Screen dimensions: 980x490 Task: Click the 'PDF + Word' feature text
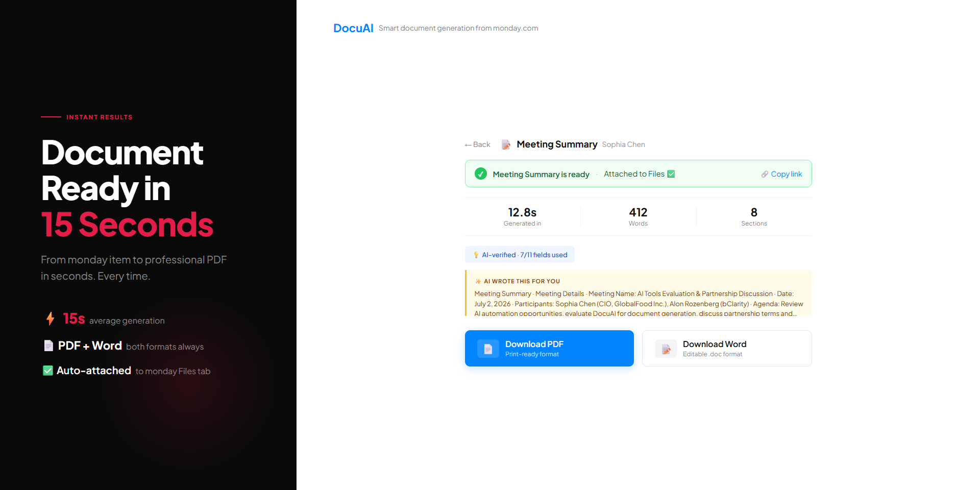click(x=90, y=346)
